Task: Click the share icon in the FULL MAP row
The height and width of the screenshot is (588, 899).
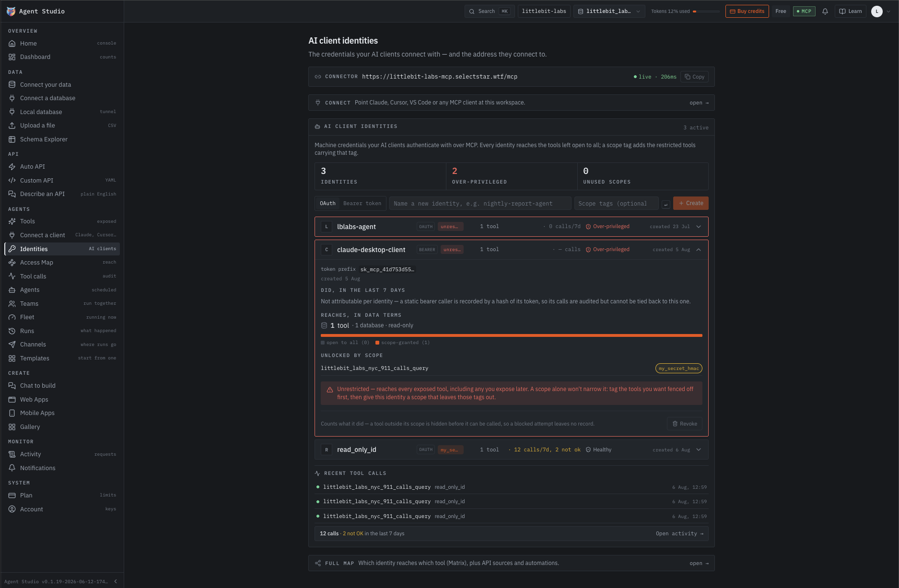Action: tap(317, 563)
